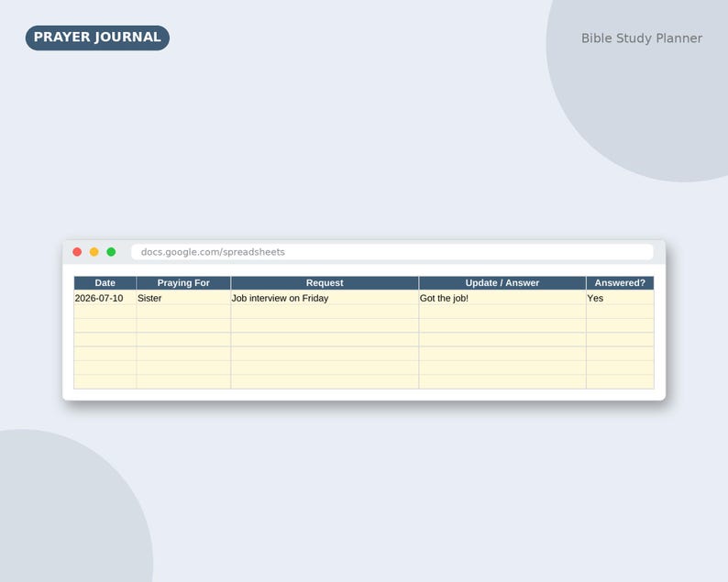Click the PRAYER JOURNAL badge
This screenshot has height=582, width=728.
pyautogui.click(x=97, y=38)
